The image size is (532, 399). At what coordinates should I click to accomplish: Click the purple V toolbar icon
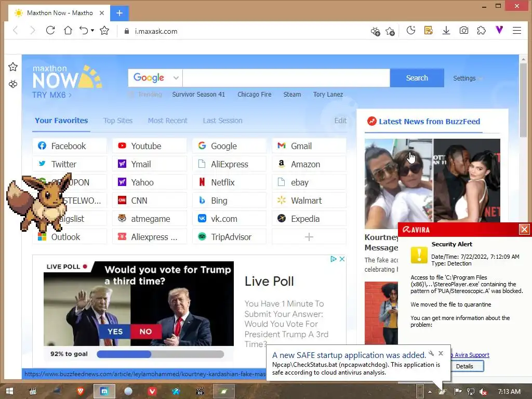(x=499, y=30)
